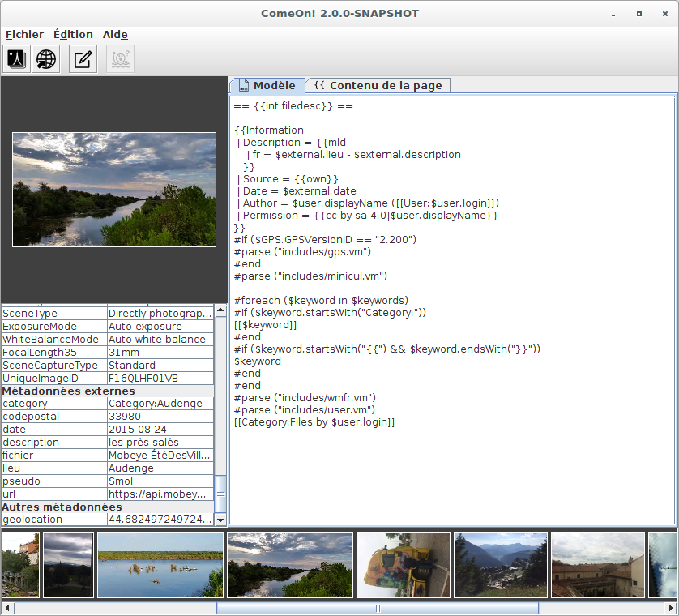Viewport: 679px width, 616px height.
Task: Click the Métadonnées externes section header
Action: point(108,391)
